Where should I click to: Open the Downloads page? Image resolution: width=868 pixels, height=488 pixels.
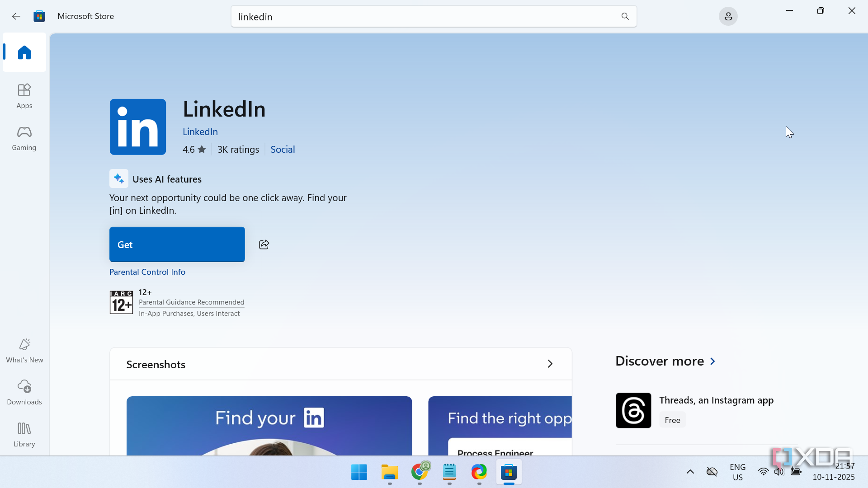coord(24,392)
